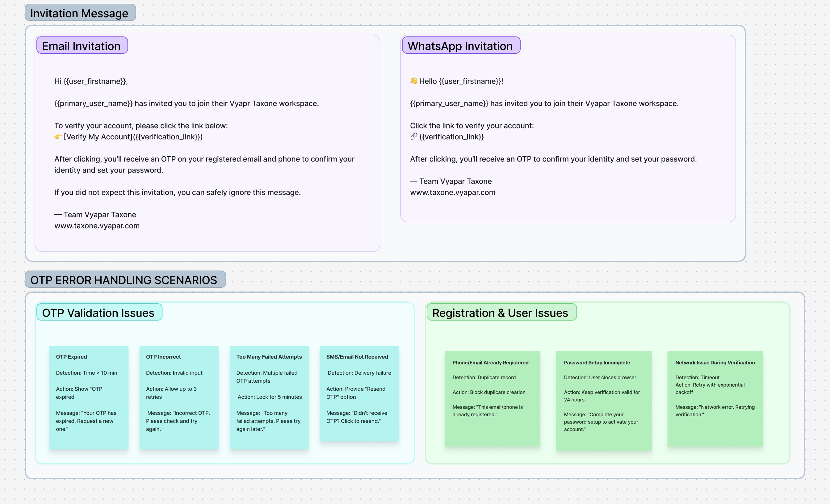The width and height of the screenshot is (830, 504).
Task: Click the email www.taxone.vyapar.com URL
Action: click(97, 225)
